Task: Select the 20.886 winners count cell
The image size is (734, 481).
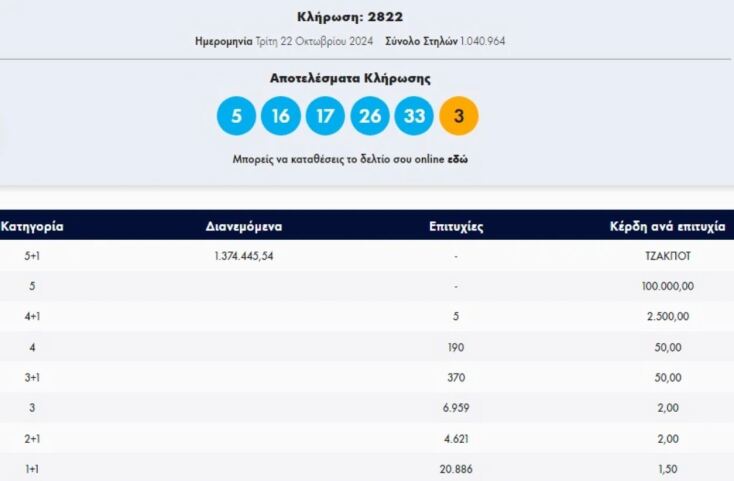Action: (x=455, y=468)
